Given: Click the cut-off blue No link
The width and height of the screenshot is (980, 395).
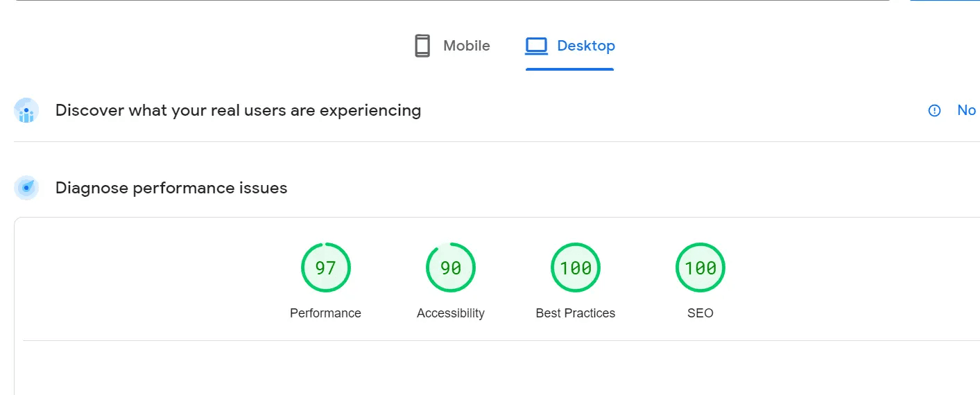Looking at the screenshot, I should click(x=966, y=110).
